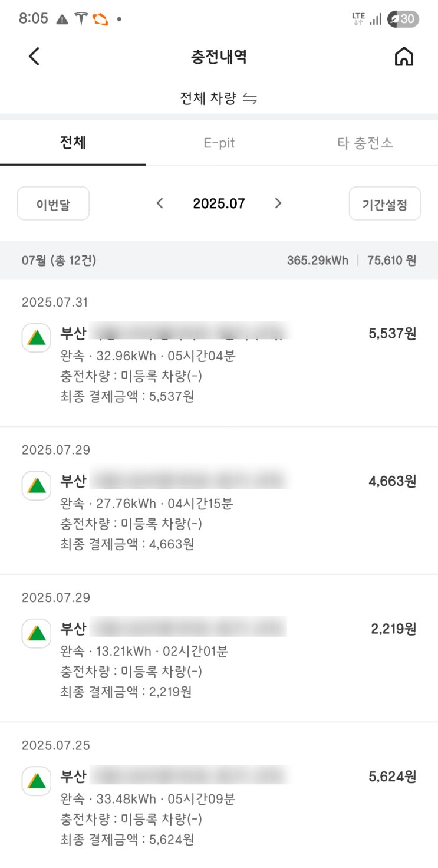Go to next month with right chevron
This screenshot has width=438, height=868.
[278, 203]
